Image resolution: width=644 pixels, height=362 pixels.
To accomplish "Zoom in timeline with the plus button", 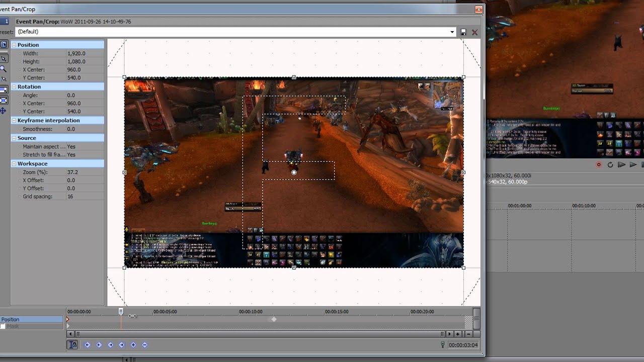I will coord(458,334).
